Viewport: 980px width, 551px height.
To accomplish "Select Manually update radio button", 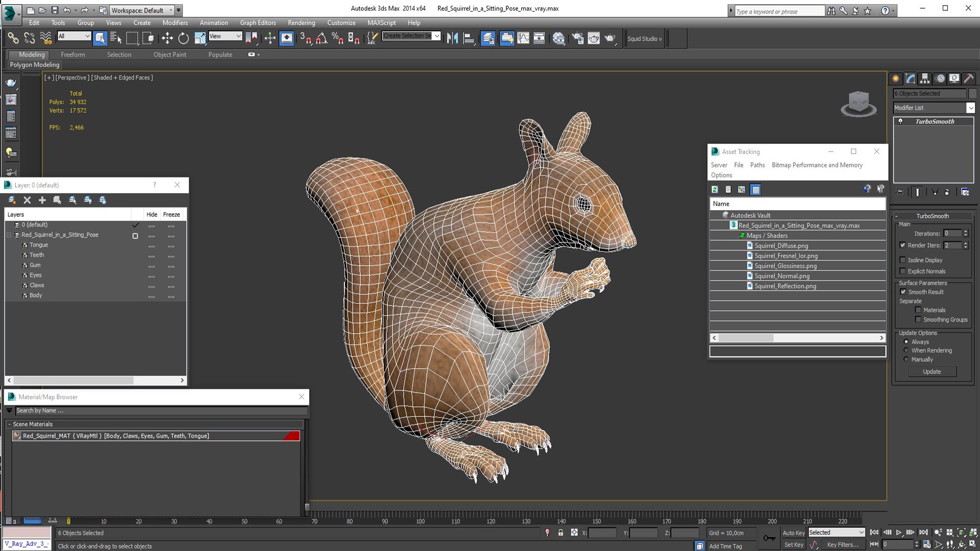I will 906,359.
